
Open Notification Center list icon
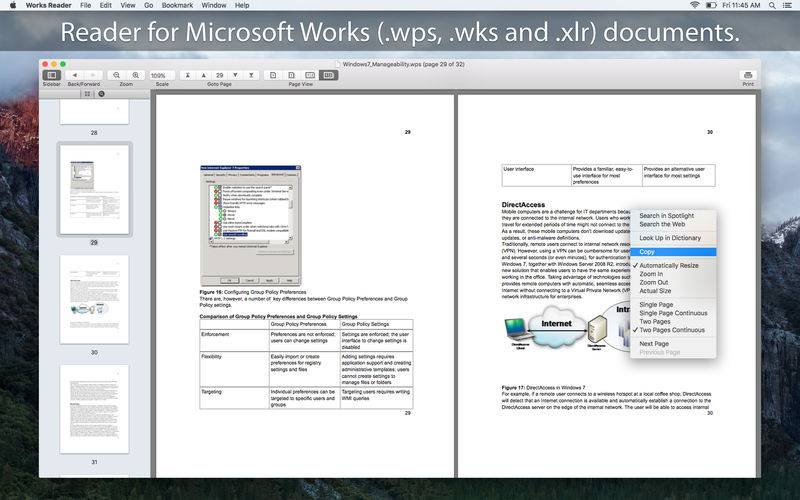point(787,5)
